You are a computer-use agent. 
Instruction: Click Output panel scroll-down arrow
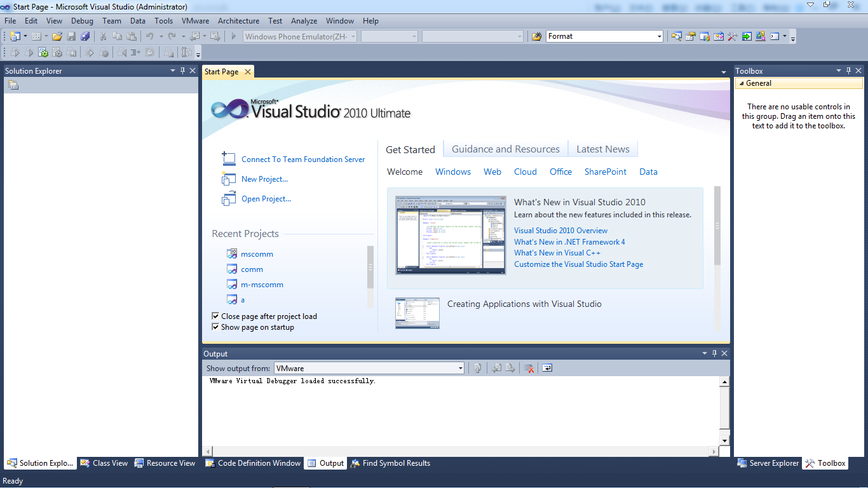(x=724, y=440)
